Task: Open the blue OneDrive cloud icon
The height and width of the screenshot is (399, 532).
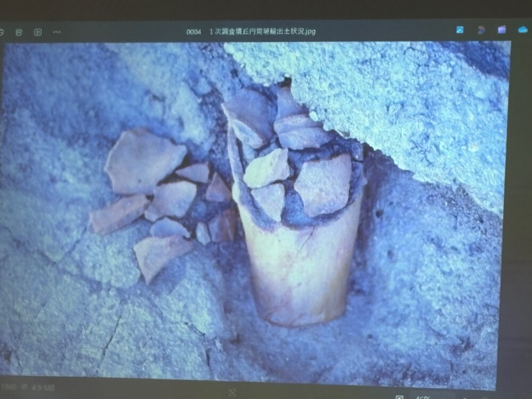Action: pos(522,30)
